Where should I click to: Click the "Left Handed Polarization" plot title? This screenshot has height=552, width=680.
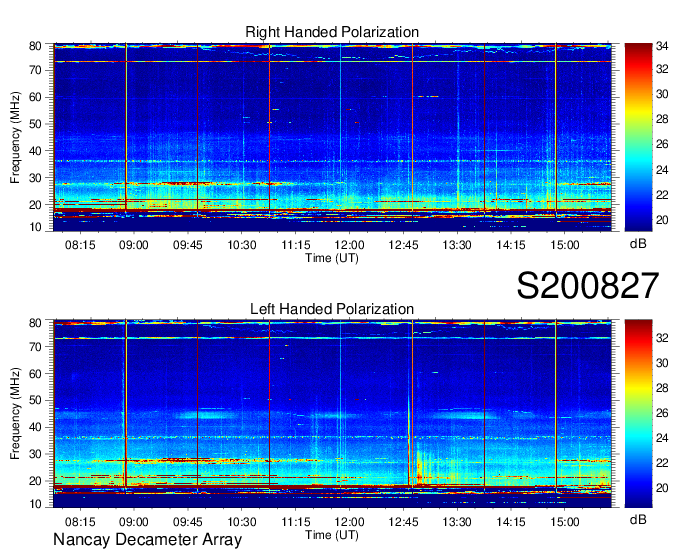pyautogui.click(x=332, y=309)
